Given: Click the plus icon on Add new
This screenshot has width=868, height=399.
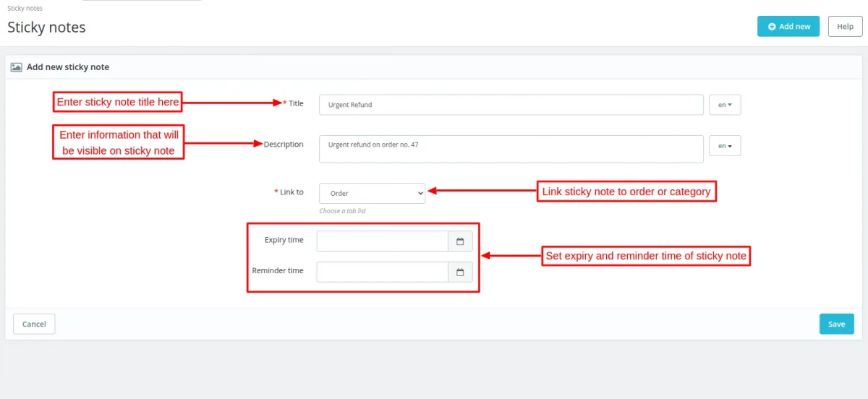Looking at the screenshot, I should [772, 27].
